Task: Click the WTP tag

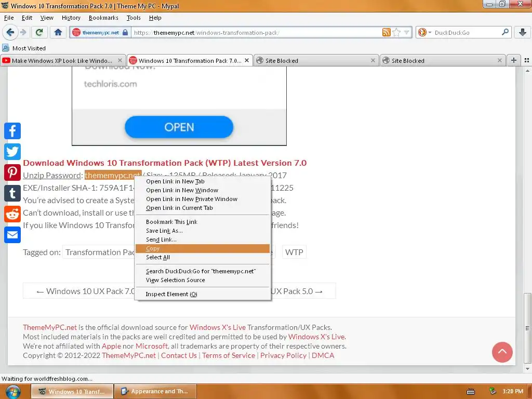Action: coord(294,252)
